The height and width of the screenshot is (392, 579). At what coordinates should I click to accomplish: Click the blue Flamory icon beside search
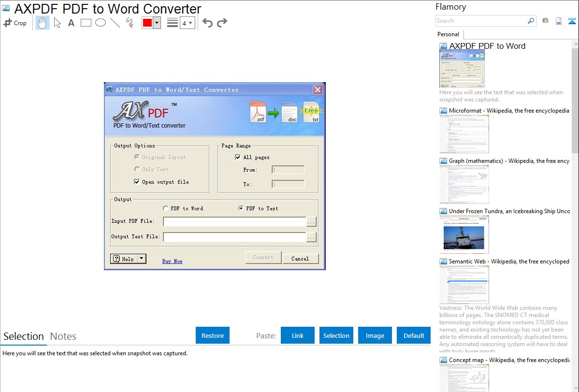point(572,21)
